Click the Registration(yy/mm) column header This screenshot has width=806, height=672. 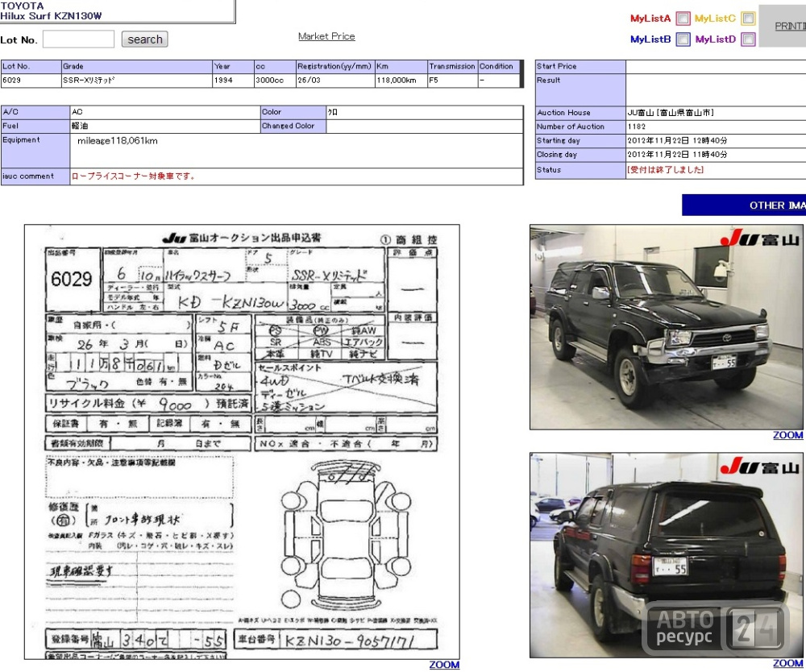335,66
